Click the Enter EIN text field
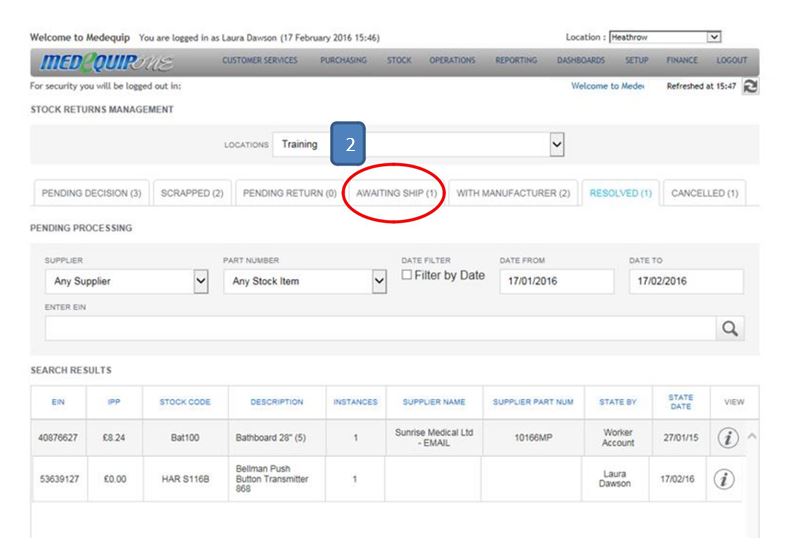The image size is (786, 550). tap(380, 328)
